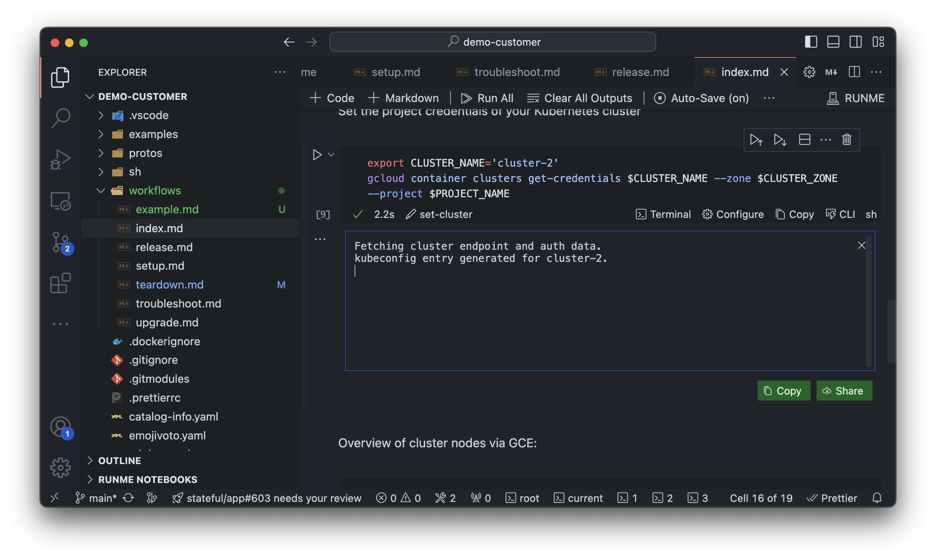936x560 pixels.
Task: Open the Manage gear menu
Action: pyautogui.click(x=60, y=468)
